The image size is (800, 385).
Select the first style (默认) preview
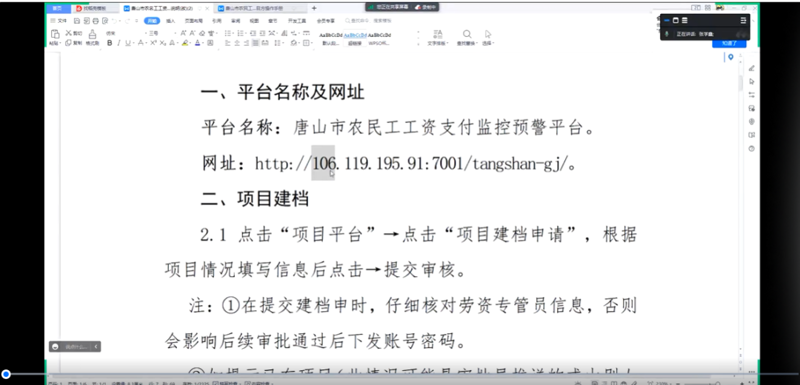pos(331,39)
